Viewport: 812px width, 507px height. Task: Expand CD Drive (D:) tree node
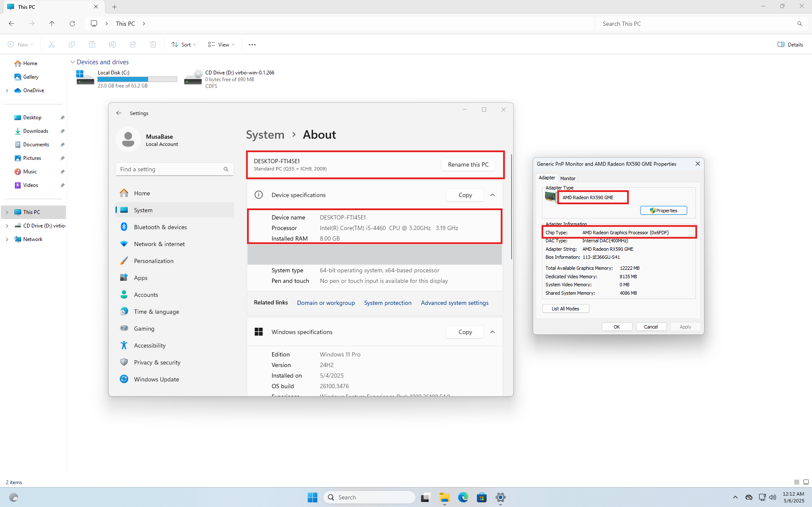point(7,226)
